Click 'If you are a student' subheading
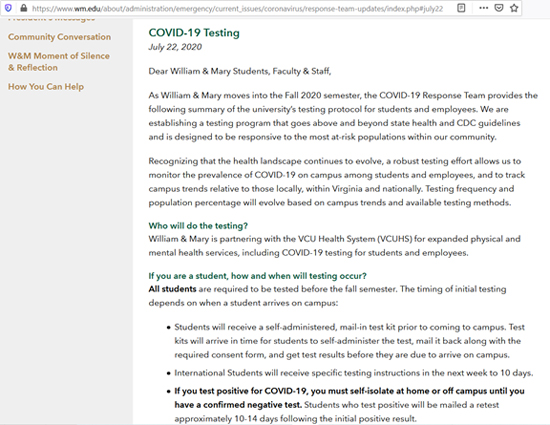Image resolution: width=550 pixels, height=425 pixels. (x=257, y=276)
